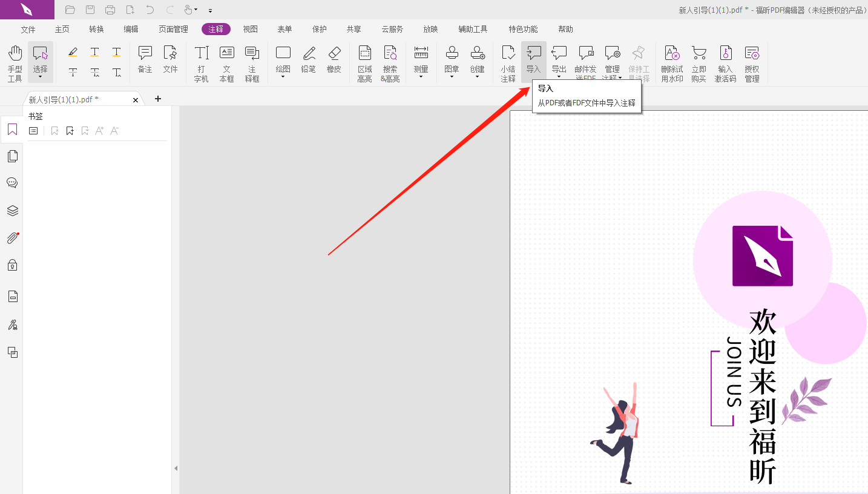The height and width of the screenshot is (494, 868).
Task: Click the Import comments icon (导入)
Action: click(533, 61)
